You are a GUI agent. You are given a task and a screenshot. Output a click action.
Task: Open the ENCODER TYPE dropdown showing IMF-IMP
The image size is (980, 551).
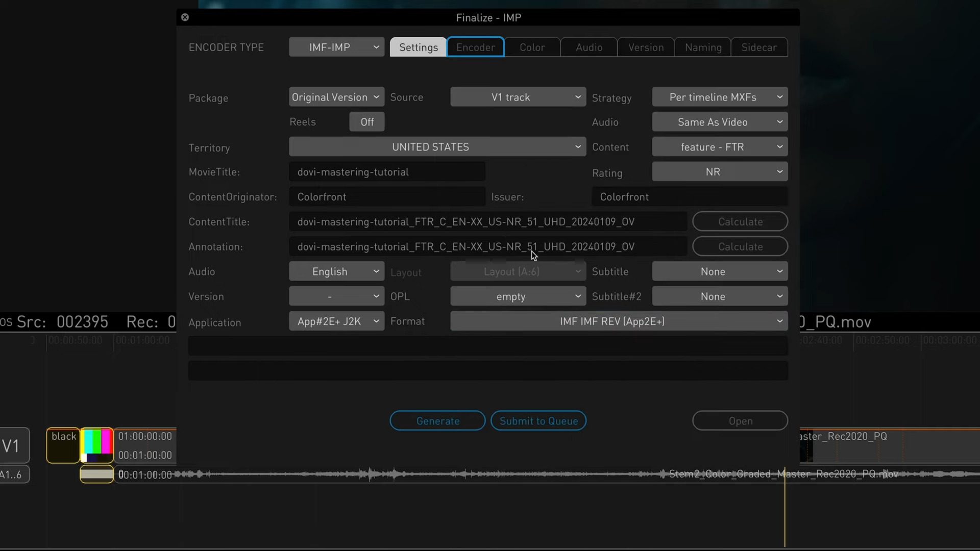pos(336,46)
